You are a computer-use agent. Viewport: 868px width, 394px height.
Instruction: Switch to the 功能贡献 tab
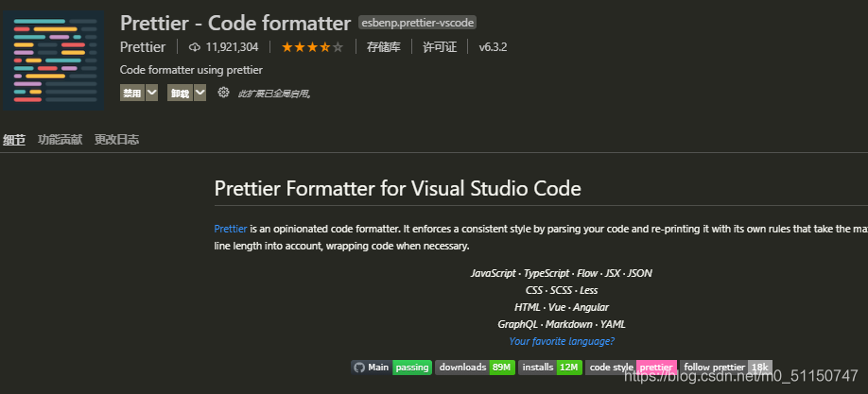60,140
